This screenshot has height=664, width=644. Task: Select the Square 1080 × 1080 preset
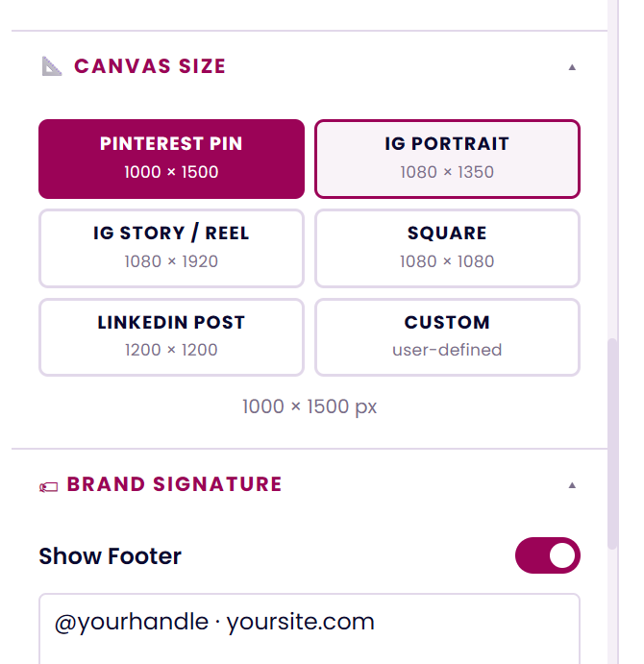click(447, 248)
